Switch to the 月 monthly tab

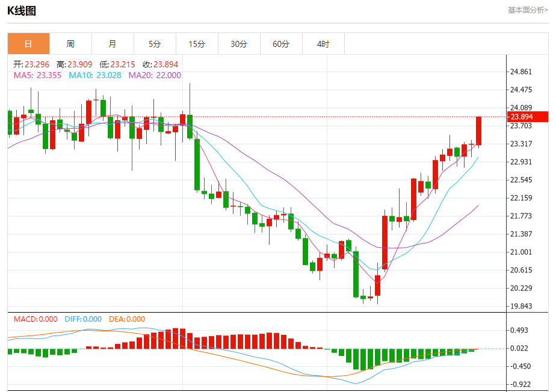pos(113,44)
